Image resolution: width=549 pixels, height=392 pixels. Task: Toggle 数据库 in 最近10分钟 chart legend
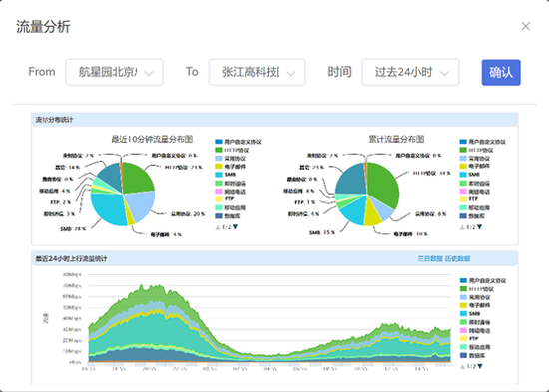(x=228, y=216)
